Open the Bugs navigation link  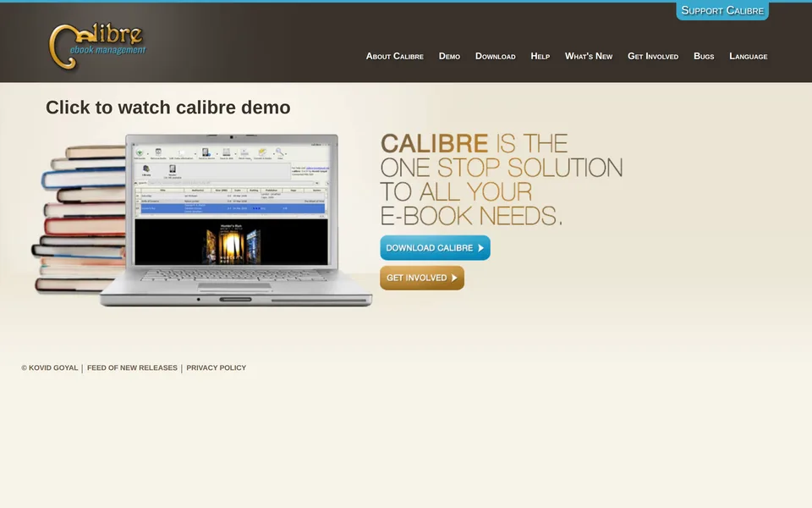point(704,56)
